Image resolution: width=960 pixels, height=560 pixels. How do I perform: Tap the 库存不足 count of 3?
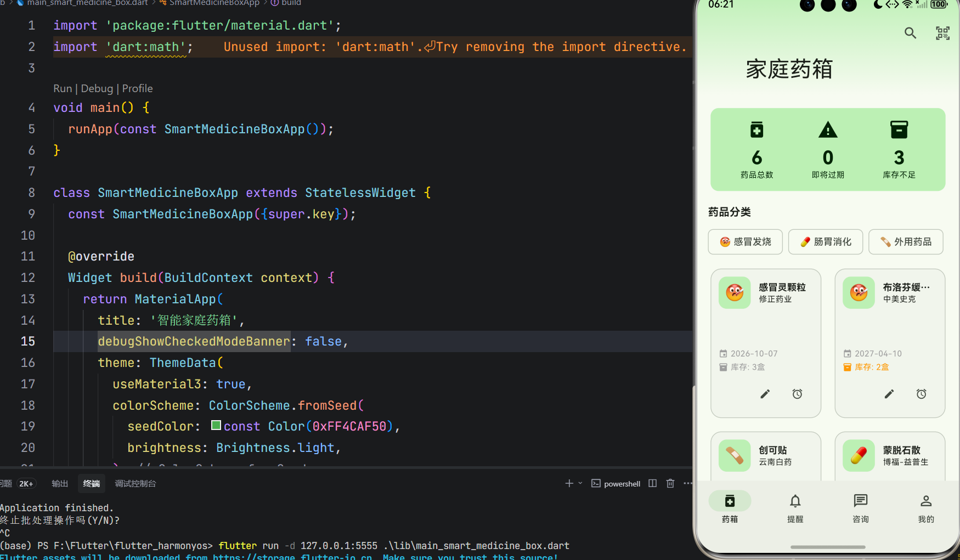coord(899,158)
